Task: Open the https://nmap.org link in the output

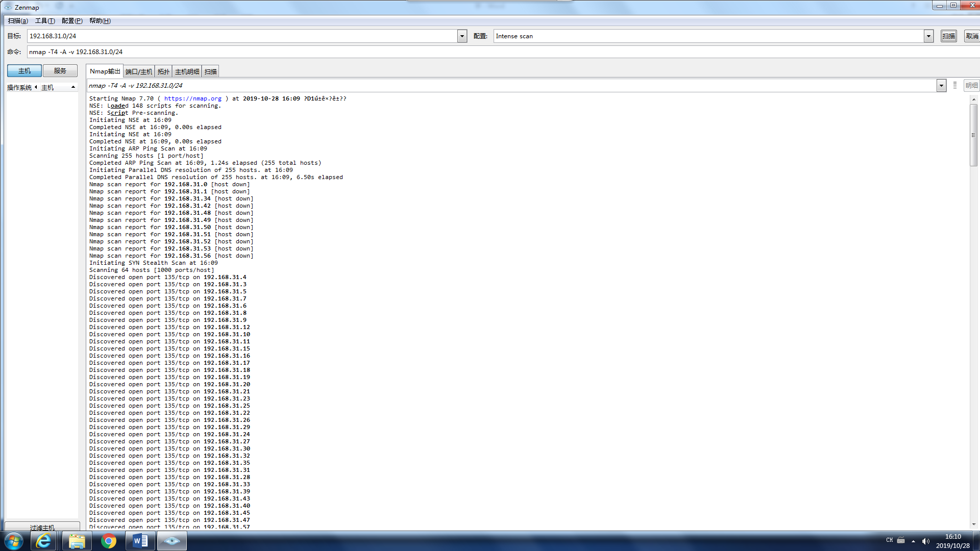Action: 192,98
